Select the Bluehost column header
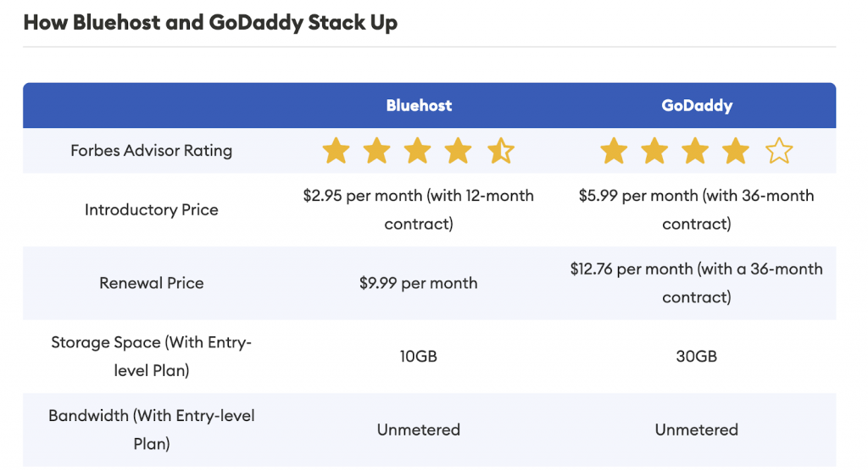Viewport: 868px width, 471px height. [419, 105]
